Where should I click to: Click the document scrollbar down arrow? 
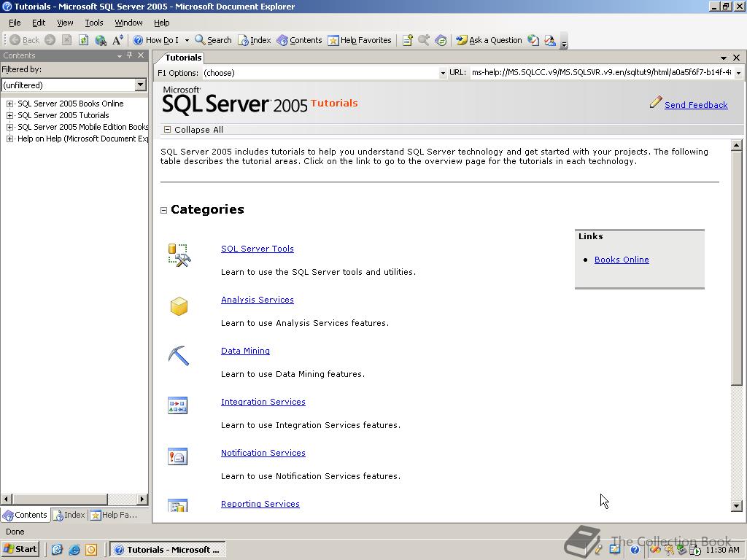click(736, 506)
